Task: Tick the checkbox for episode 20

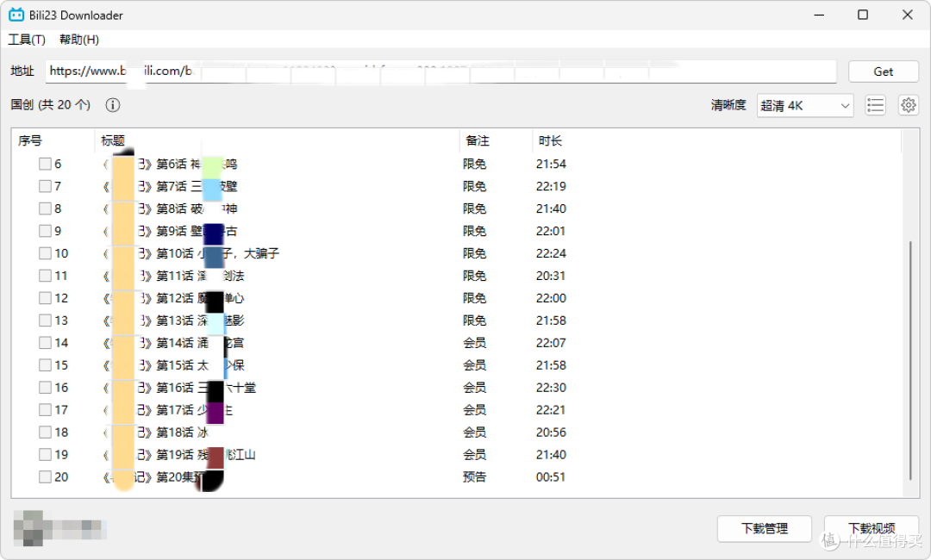Action: click(x=45, y=477)
